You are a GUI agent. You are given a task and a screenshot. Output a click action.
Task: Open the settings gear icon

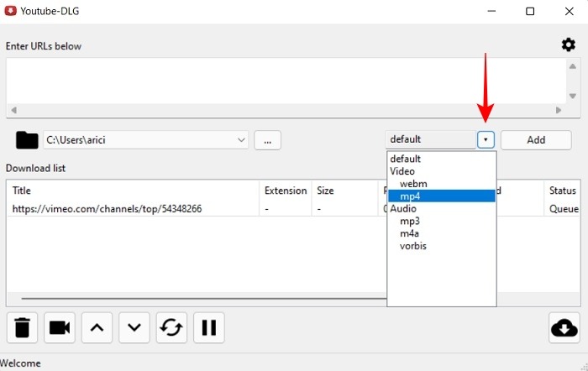point(568,45)
